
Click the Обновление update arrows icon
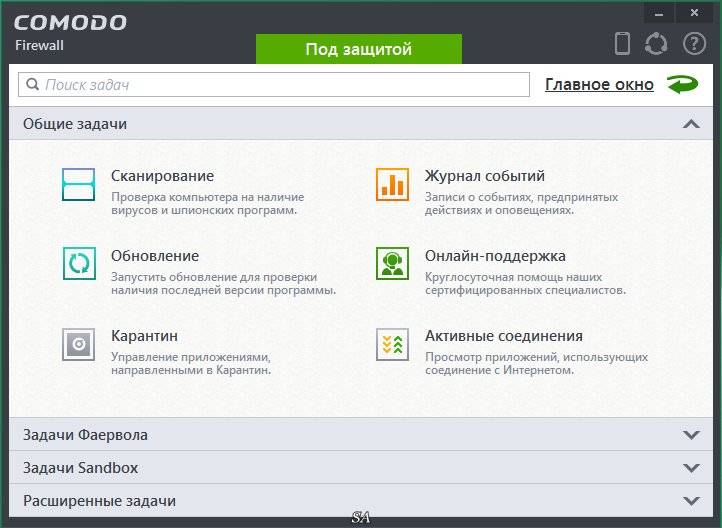(79, 264)
